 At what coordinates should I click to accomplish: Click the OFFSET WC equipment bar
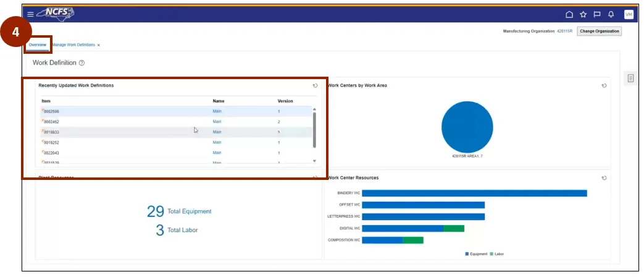click(423, 205)
